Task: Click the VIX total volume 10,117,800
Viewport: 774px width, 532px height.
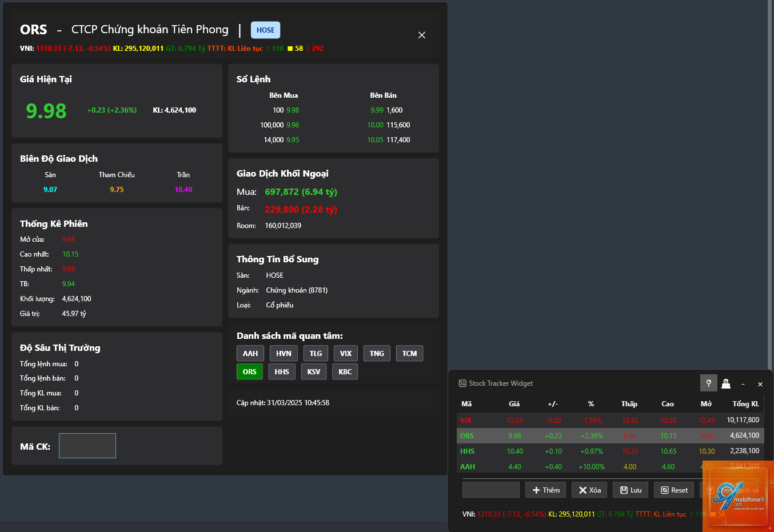Action: tap(743, 420)
